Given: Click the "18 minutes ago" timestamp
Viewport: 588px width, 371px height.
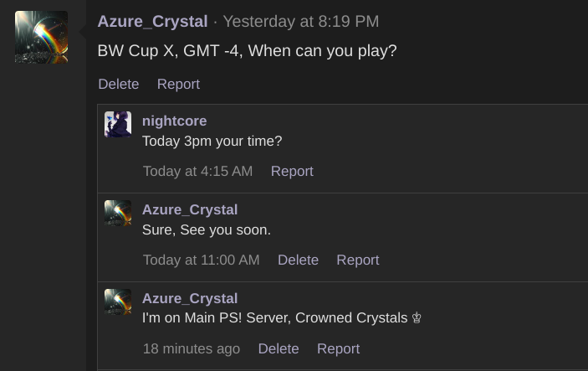Looking at the screenshot, I should tap(191, 348).
